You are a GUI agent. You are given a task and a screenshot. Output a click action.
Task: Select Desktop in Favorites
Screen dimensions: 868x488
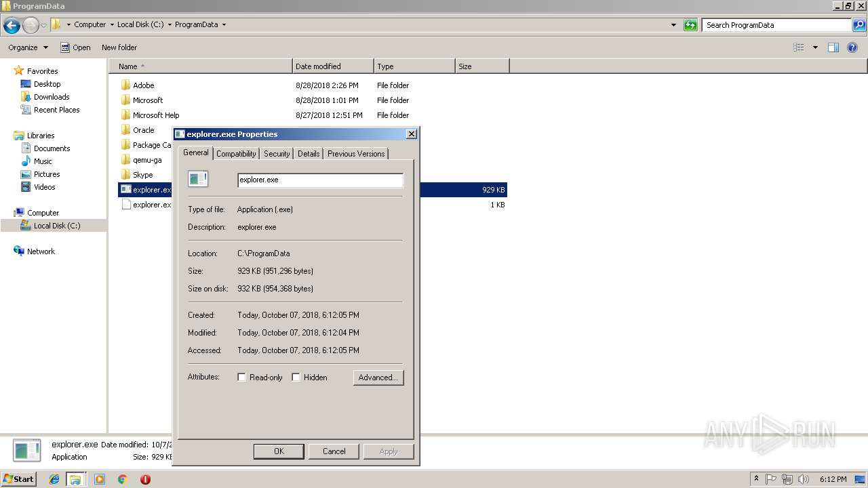coord(47,84)
